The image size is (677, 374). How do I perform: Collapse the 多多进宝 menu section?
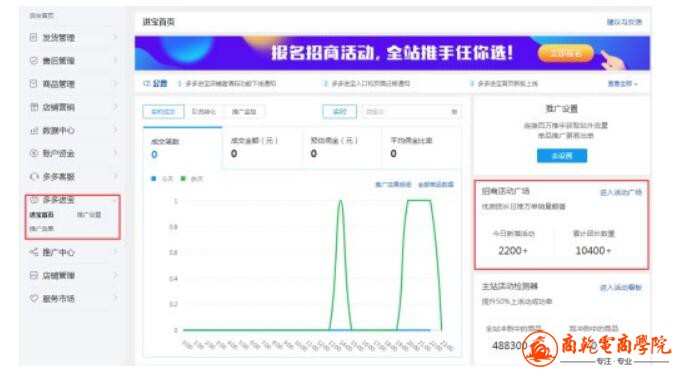(x=115, y=200)
